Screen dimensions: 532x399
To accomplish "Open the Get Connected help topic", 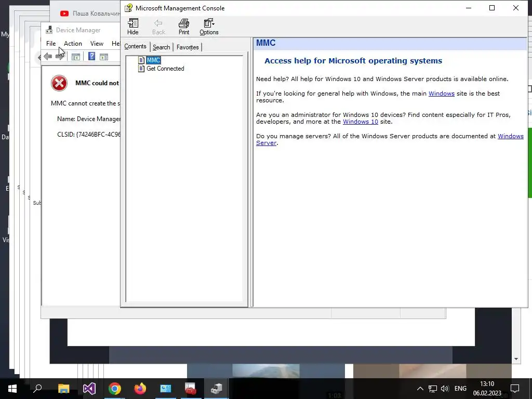I will coord(165,69).
